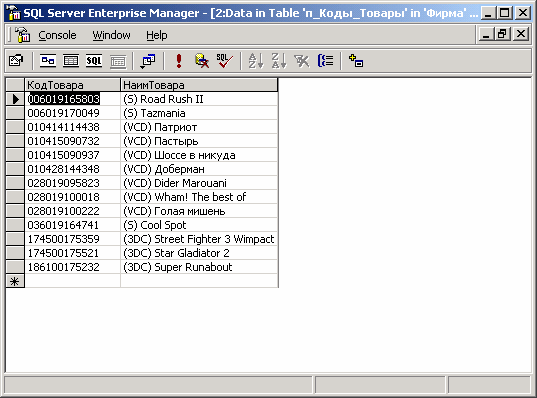Screen dimensions: 537x398
Task: Click cell (3DC) Super Runabout
Action: pos(199,267)
